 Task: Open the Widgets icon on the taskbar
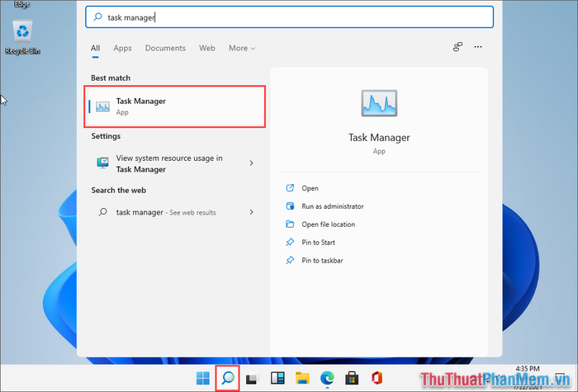[277, 378]
